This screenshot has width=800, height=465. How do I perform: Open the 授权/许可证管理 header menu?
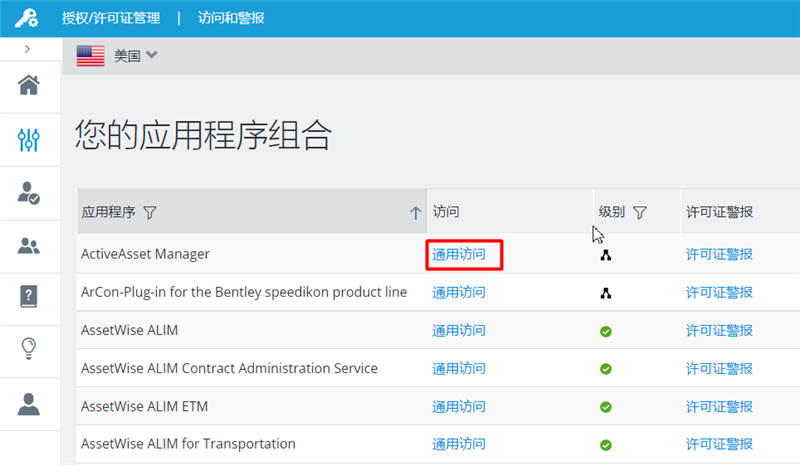[112, 18]
